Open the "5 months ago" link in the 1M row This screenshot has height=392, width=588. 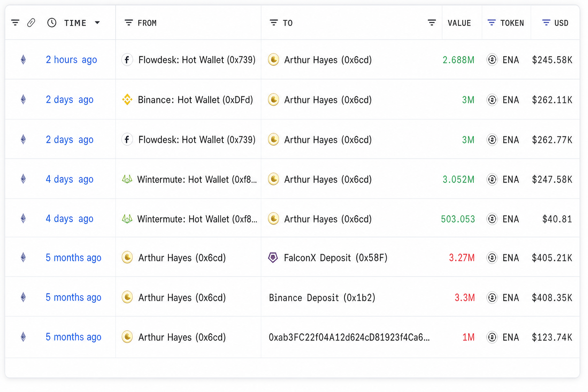tap(73, 337)
